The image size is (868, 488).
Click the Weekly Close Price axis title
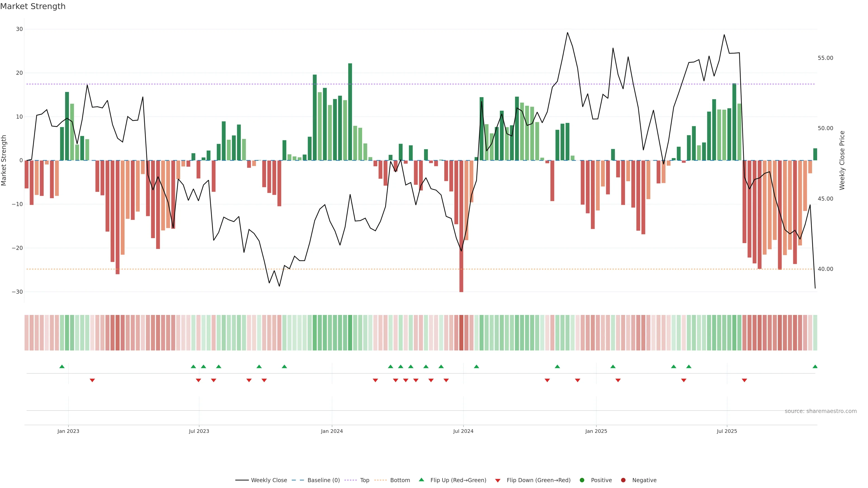[842, 160]
